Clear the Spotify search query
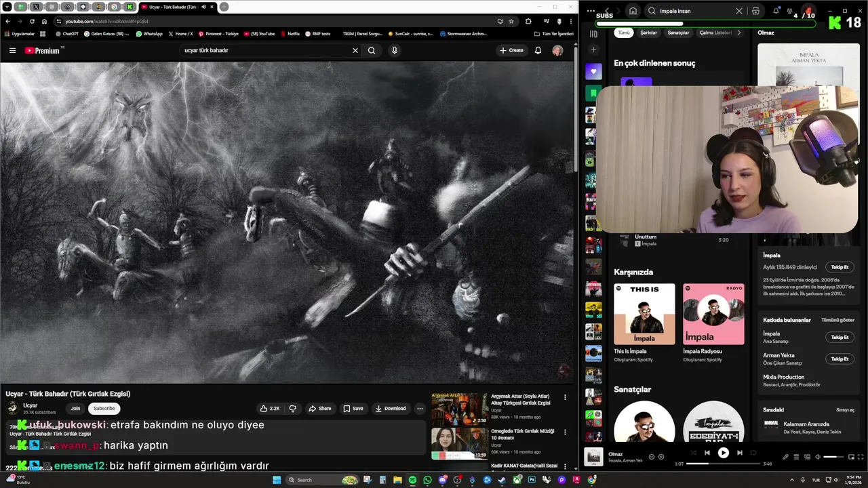The width and height of the screenshot is (868, 488). tap(739, 11)
